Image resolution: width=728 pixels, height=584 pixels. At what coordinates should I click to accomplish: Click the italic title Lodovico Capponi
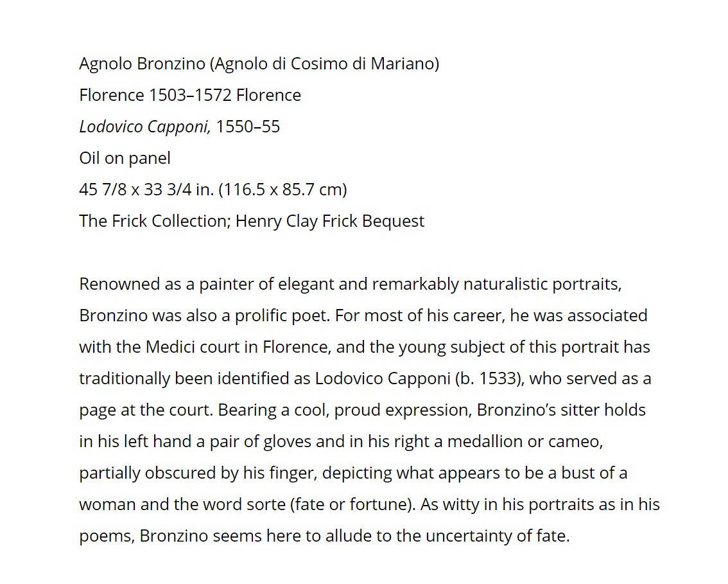145,127
